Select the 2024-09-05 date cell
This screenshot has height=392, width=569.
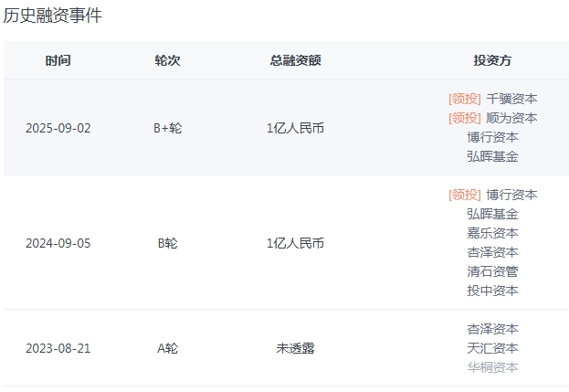click(58, 243)
